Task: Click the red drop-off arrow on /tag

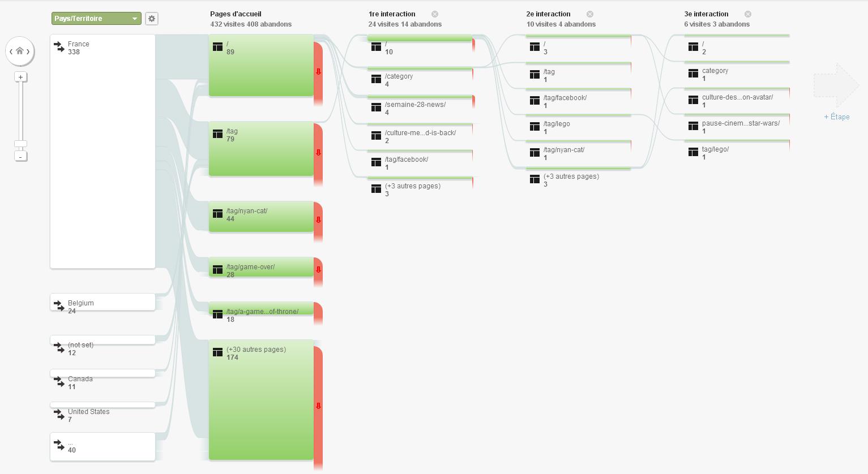Action: click(x=318, y=153)
